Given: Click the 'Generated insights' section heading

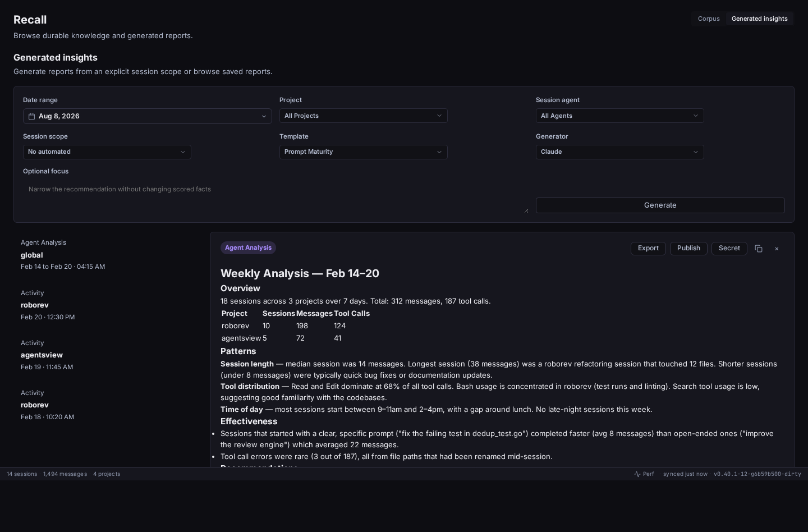Looking at the screenshot, I should [56, 57].
